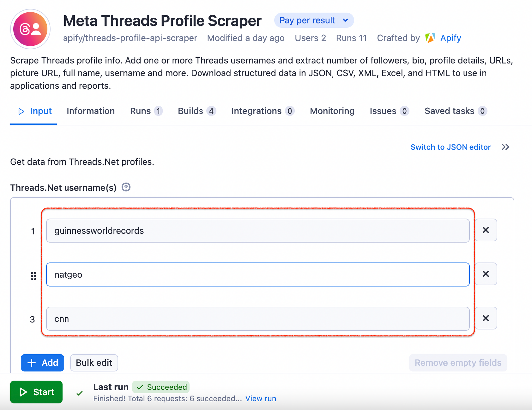The height and width of the screenshot is (410, 532).
Task: Click Switch to JSON editor
Action: [x=450, y=147]
